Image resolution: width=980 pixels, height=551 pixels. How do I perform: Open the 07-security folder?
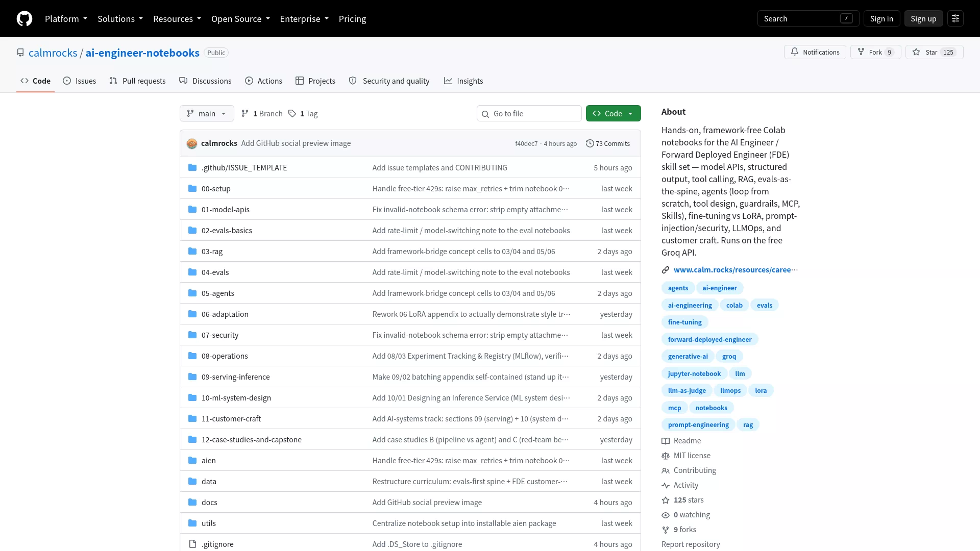[x=220, y=335]
